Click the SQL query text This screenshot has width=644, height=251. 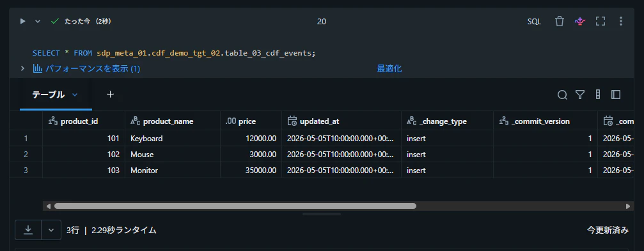[x=174, y=53]
